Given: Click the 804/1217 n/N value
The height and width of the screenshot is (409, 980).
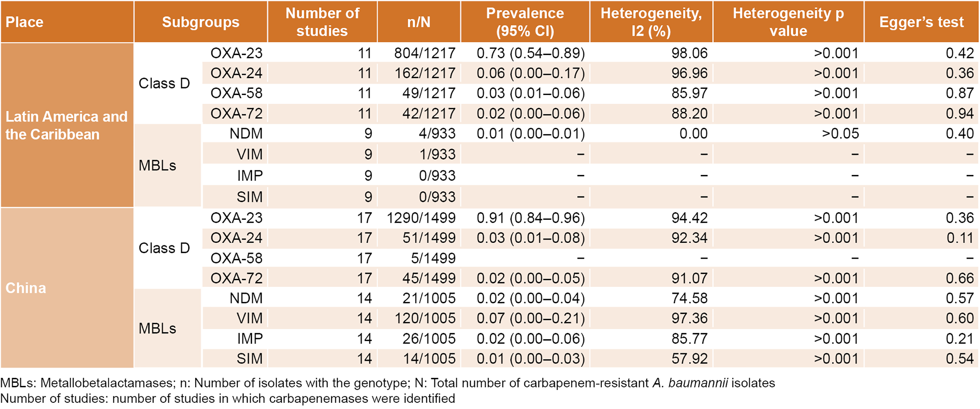Looking at the screenshot, I should coord(425,53).
